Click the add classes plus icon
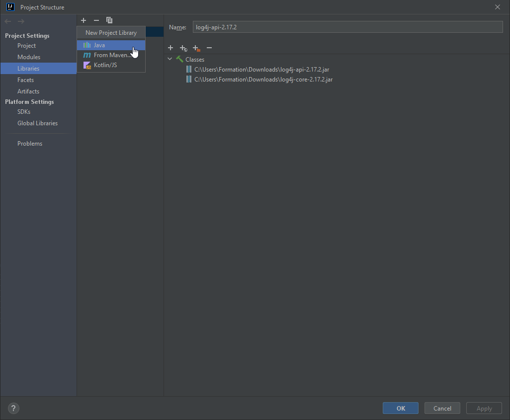The width and height of the screenshot is (510, 420). tap(170, 48)
